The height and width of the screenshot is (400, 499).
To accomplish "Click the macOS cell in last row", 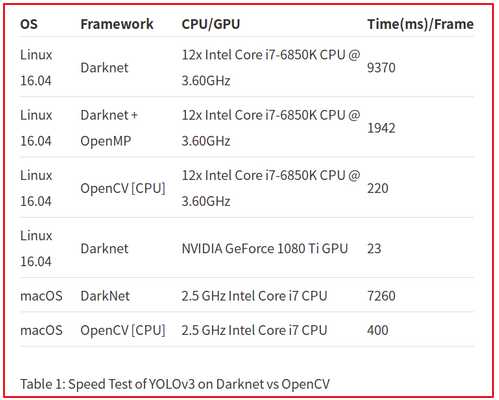I will 41,330.
